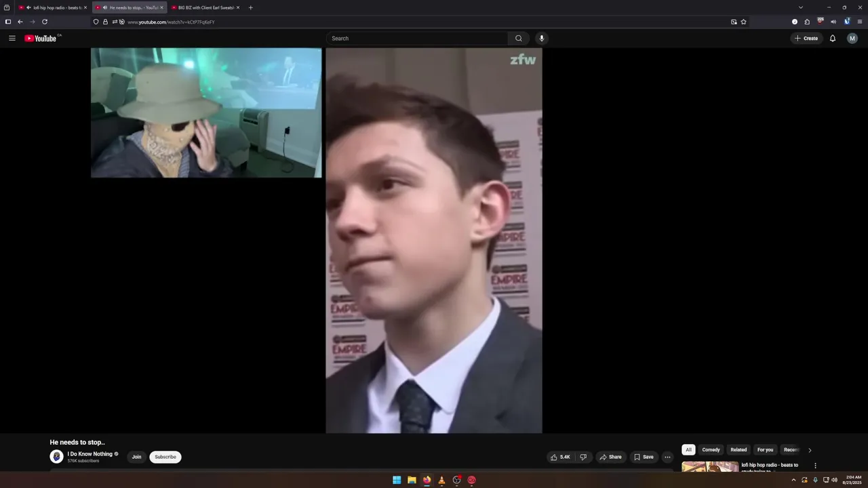
Task: Show next filter chips with right chevron
Action: click(x=809, y=450)
